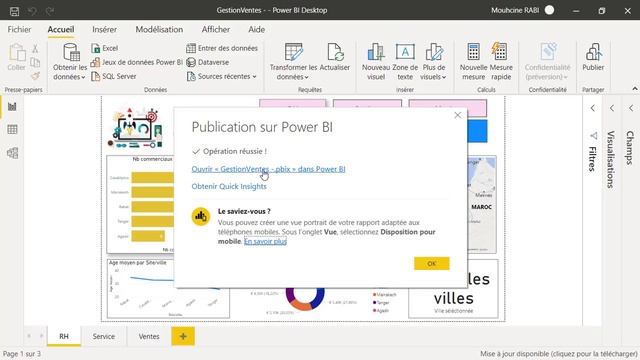Insert a Zone de texte
This screenshot has width=640, height=360.
pyautogui.click(x=405, y=62)
